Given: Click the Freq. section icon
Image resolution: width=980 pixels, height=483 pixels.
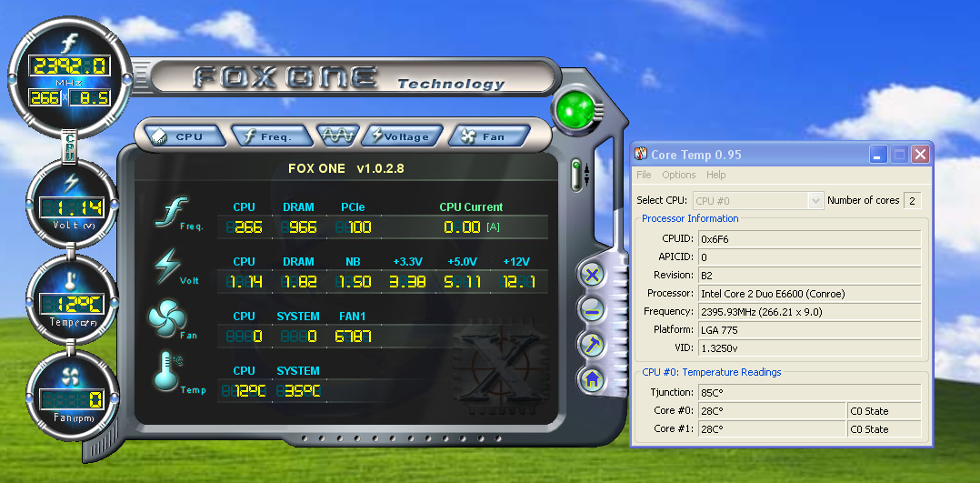Looking at the screenshot, I should click(173, 213).
